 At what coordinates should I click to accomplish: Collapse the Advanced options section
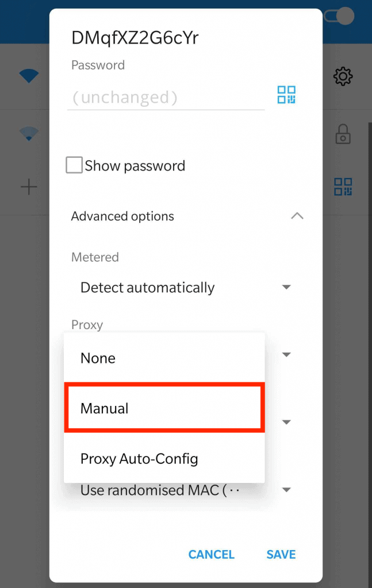pyautogui.click(x=297, y=216)
